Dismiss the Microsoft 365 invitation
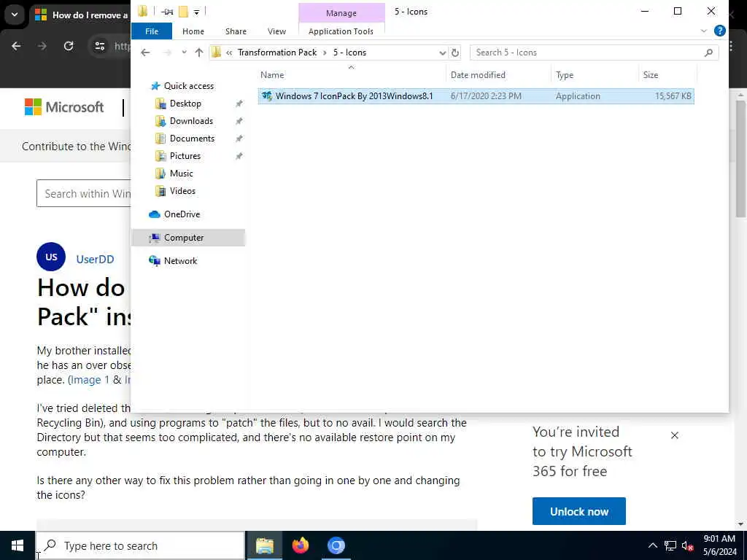747x560 pixels. (675, 435)
